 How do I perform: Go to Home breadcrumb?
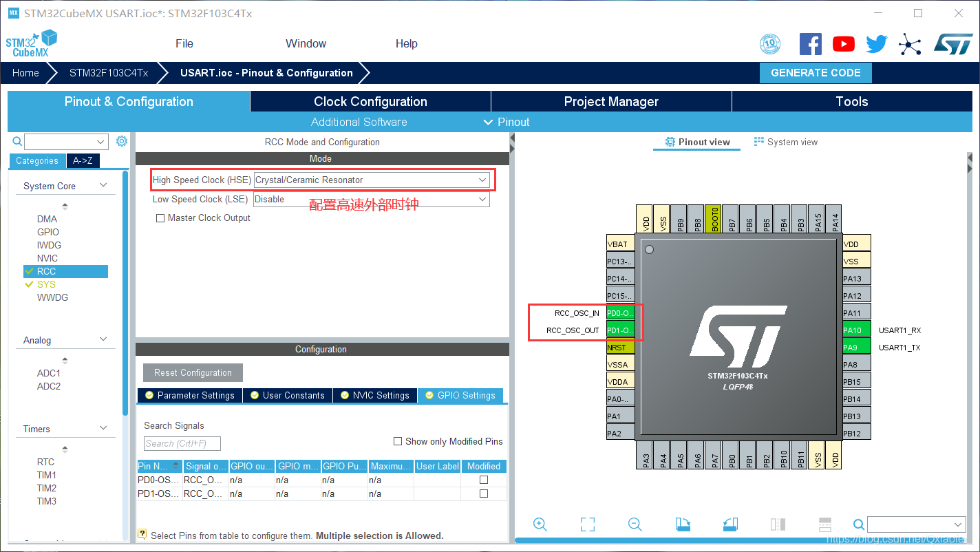(25, 72)
